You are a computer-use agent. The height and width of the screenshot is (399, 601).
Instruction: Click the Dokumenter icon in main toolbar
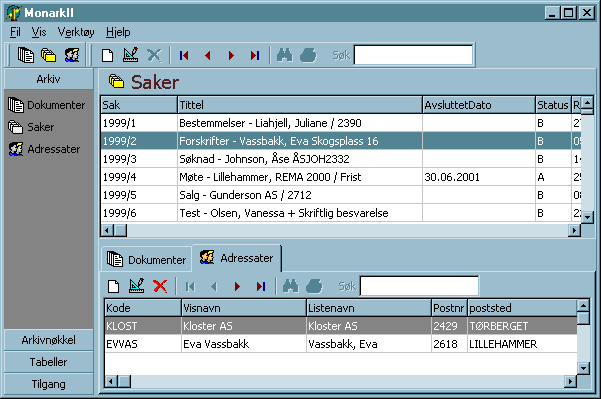[x=26, y=55]
